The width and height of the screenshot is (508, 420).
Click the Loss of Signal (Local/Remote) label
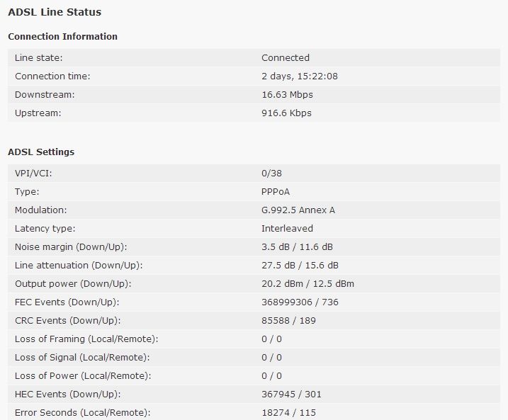click(x=82, y=358)
